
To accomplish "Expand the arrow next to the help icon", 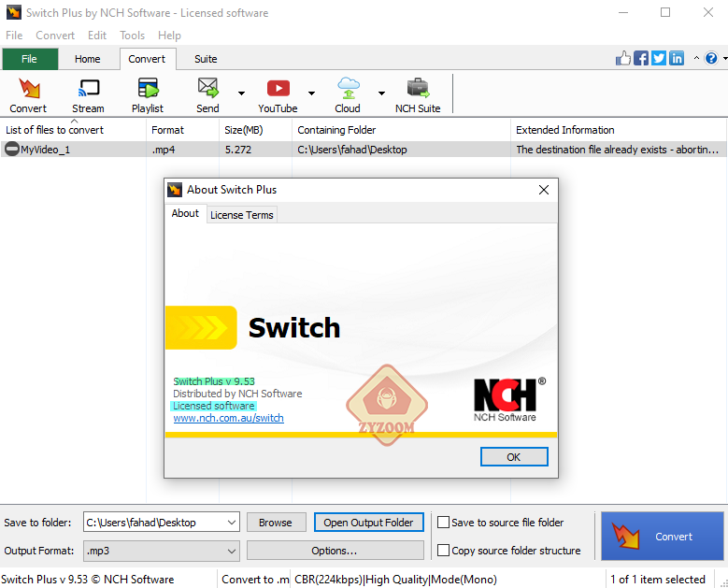I will (x=724, y=59).
